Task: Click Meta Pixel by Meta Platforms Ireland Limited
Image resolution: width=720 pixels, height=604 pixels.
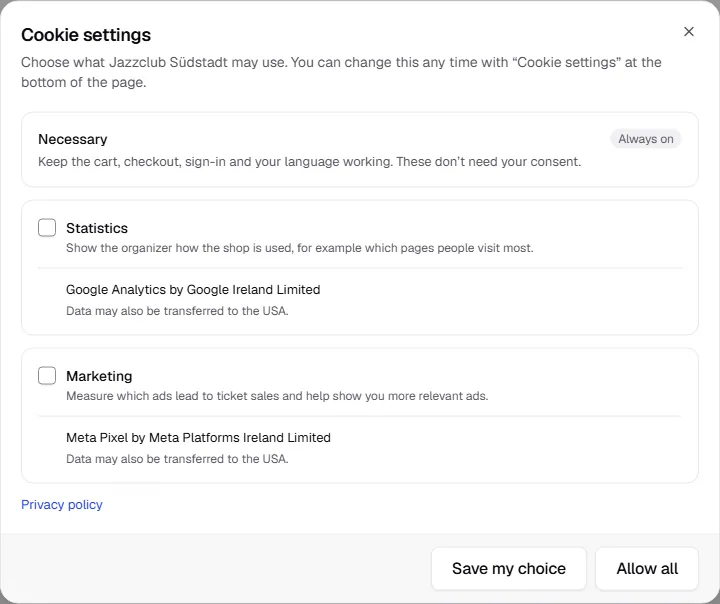Action: click(198, 438)
